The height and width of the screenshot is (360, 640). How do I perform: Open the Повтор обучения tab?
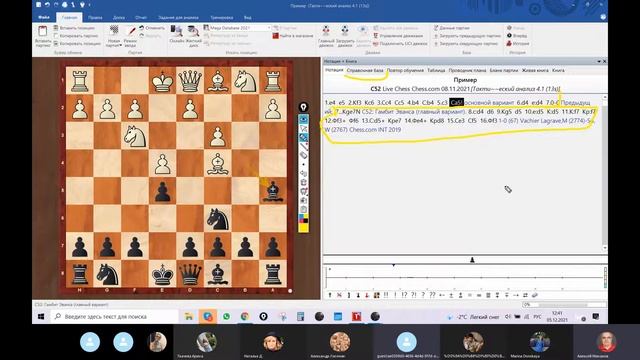click(x=405, y=71)
